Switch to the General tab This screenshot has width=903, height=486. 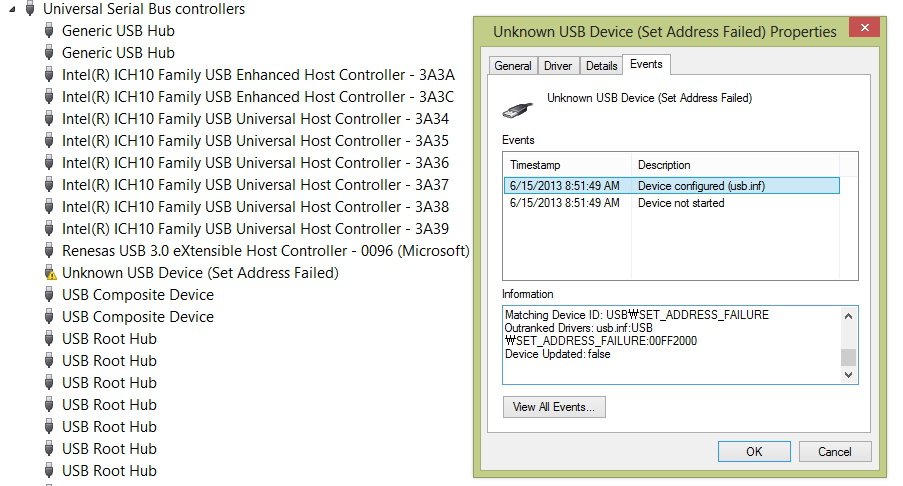coord(513,66)
